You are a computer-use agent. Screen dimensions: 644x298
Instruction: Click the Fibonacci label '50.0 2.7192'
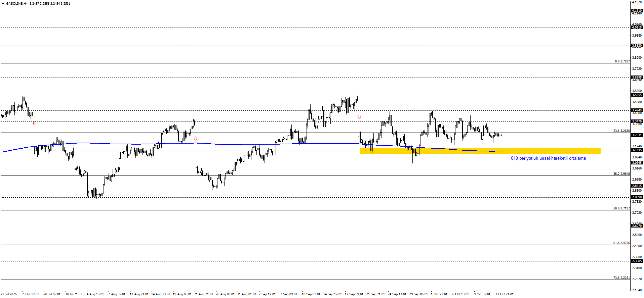tap(621, 208)
